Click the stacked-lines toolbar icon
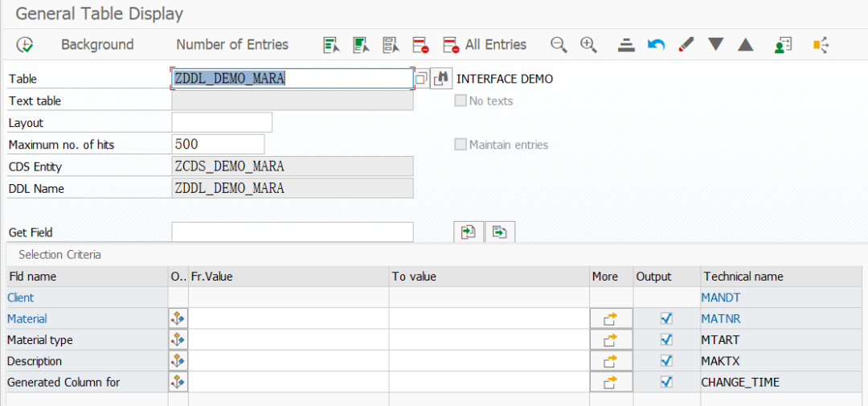Viewport: 868px width, 406px height. tap(626, 45)
